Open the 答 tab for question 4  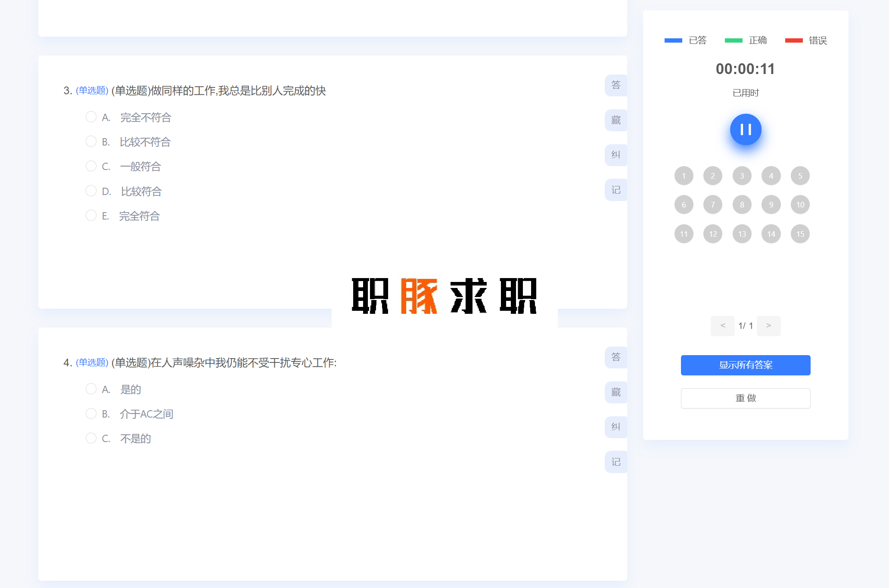coord(616,357)
